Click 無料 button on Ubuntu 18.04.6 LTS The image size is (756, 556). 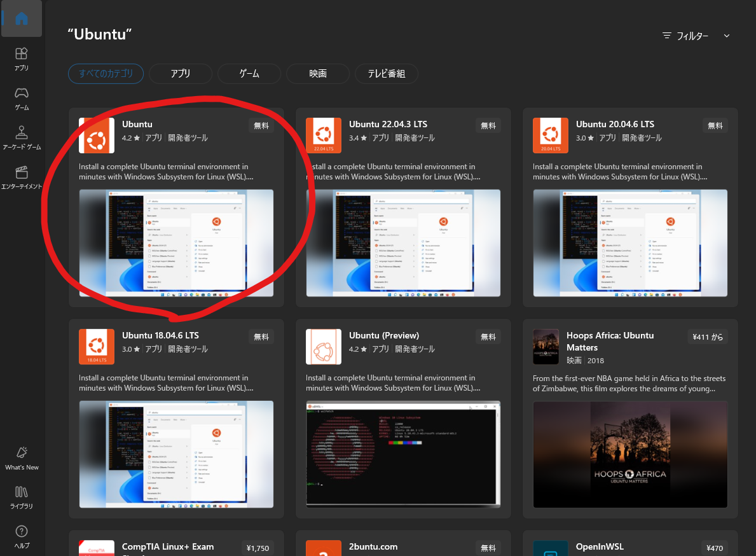[x=261, y=337]
